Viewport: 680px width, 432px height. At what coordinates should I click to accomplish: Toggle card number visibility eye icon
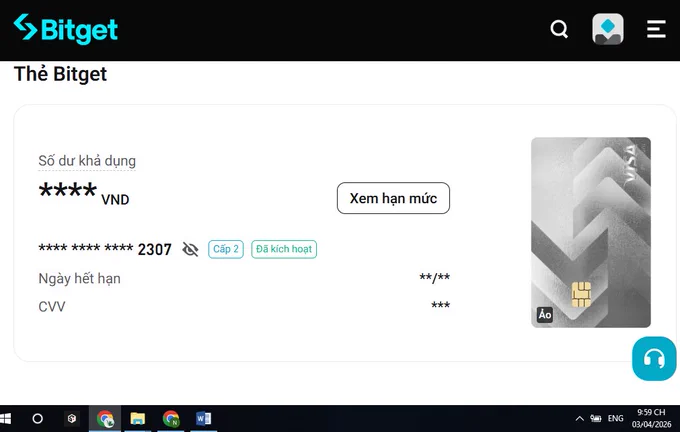(190, 249)
